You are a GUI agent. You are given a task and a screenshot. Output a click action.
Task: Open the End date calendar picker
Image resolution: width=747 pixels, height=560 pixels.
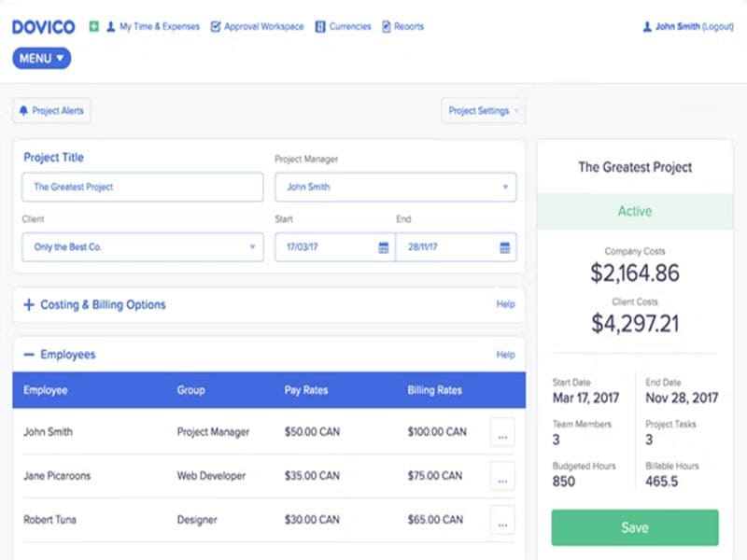[x=504, y=247]
